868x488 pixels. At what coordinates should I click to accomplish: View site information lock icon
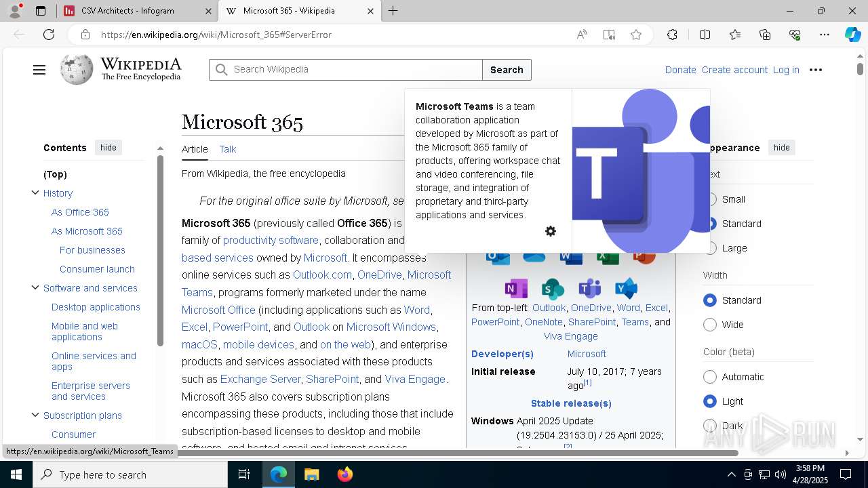pos(85,35)
